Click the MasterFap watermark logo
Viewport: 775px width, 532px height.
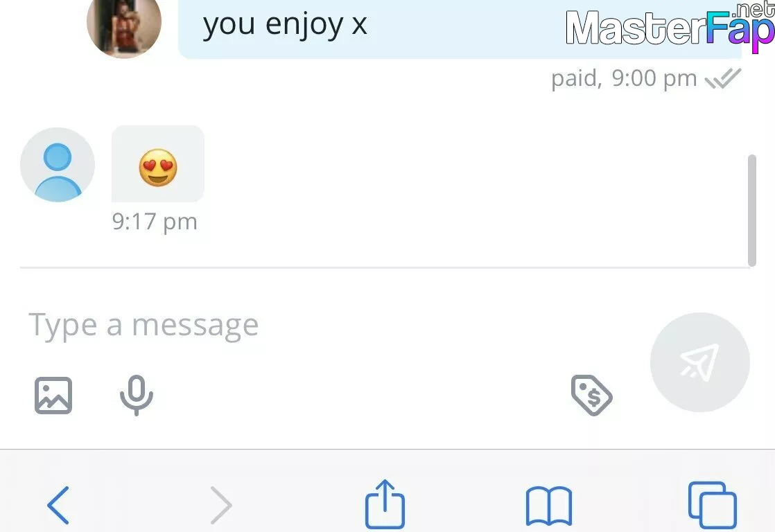(670, 27)
